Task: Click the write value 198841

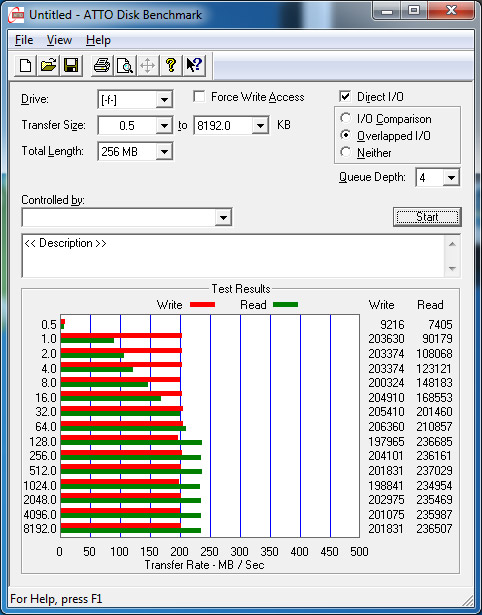Action: [x=386, y=486]
